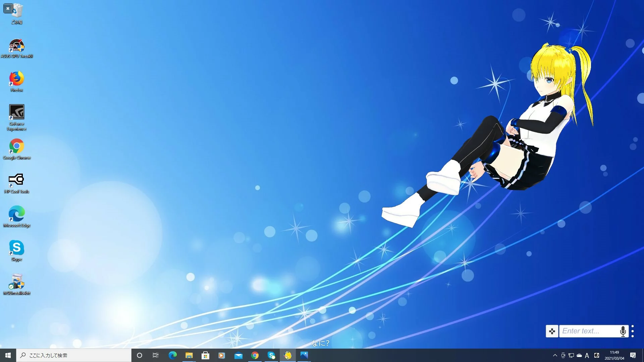Open the Mail app from the taskbar
This screenshot has width=644, height=362.
(238, 355)
